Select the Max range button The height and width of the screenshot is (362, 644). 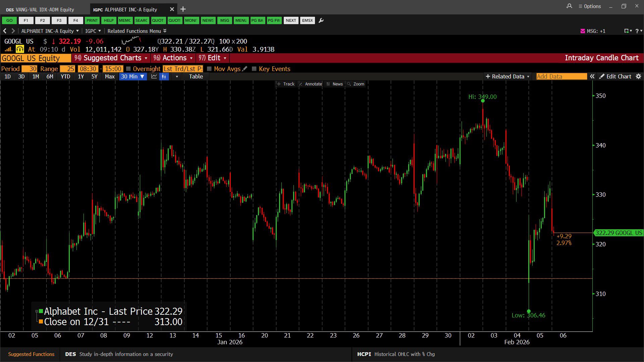[110, 76]
